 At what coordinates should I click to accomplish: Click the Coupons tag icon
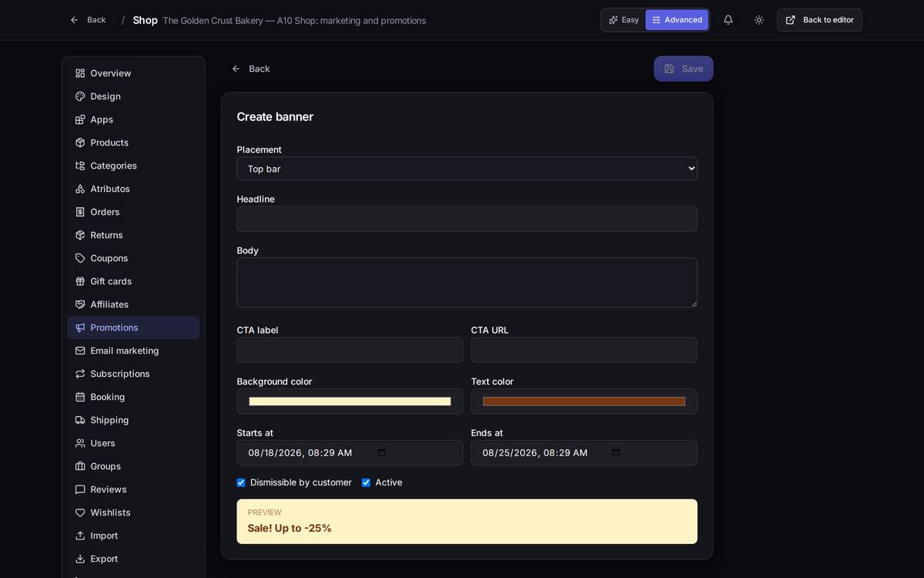pyautogui.click(x=80, y=258)
